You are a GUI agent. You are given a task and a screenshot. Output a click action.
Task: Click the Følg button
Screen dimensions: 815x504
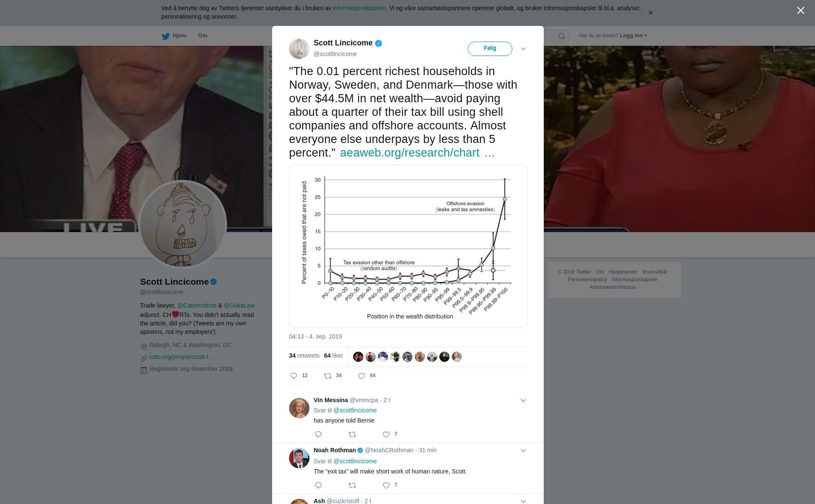[490, 48]
